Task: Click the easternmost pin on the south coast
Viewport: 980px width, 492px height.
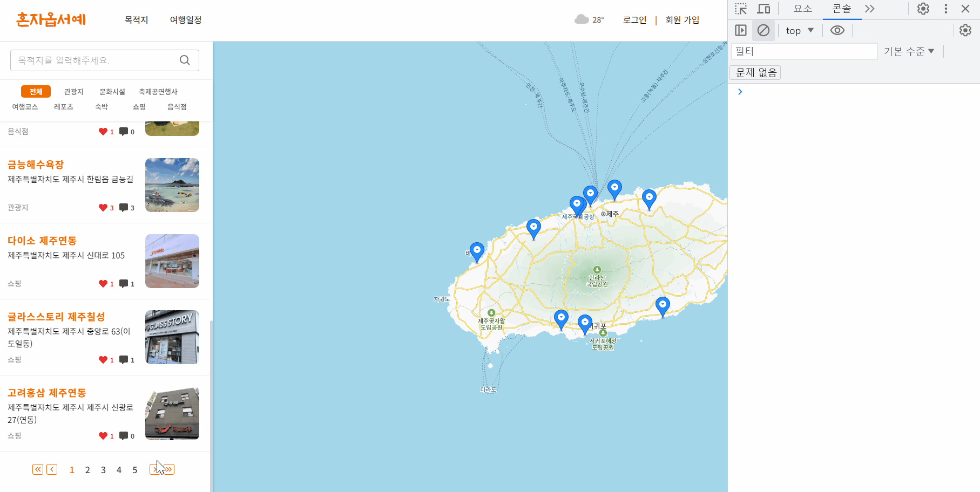Action: pos(663,306)
